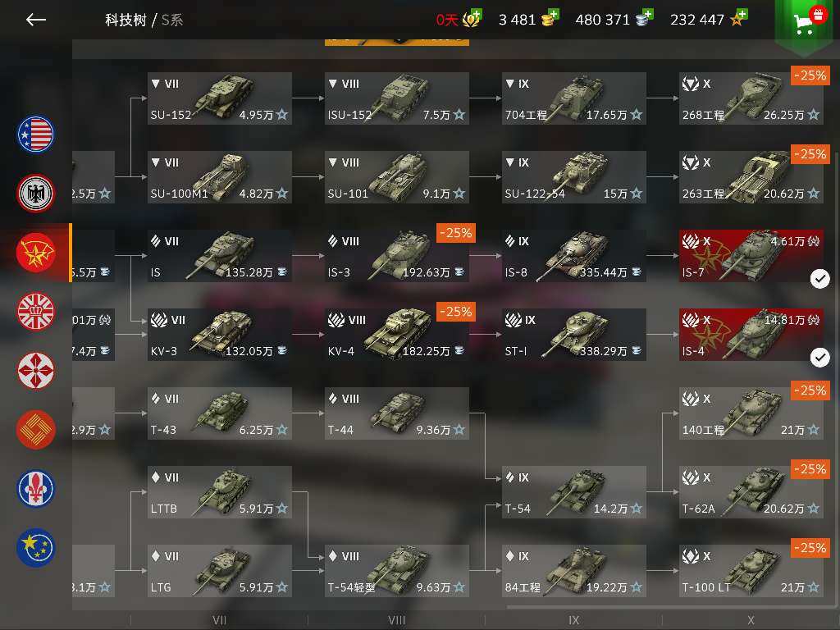Open the S系 breadcrumb label
The image size is (840, 630).
click(172, 21)
